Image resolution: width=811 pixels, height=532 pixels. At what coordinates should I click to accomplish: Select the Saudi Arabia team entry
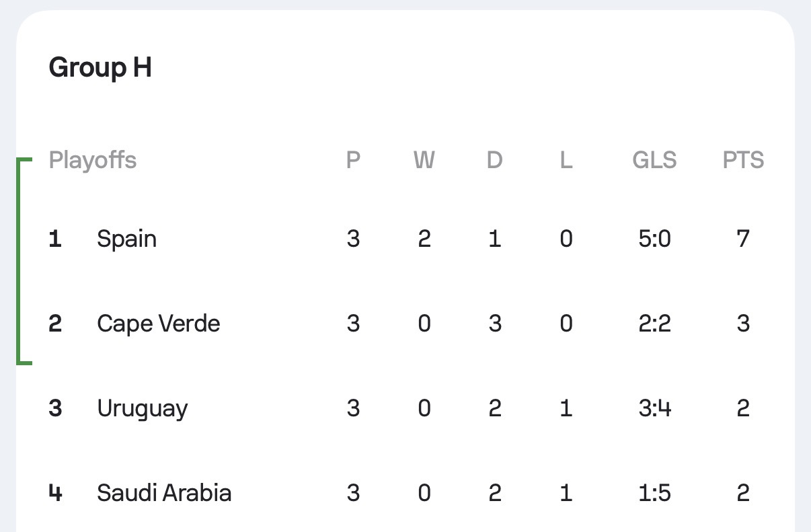coord(405,493)
